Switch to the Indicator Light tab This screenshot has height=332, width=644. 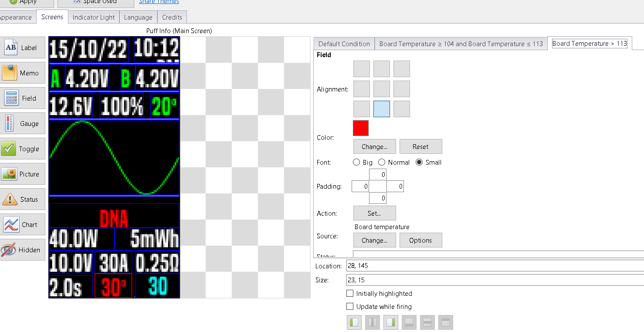click(94, 17)
